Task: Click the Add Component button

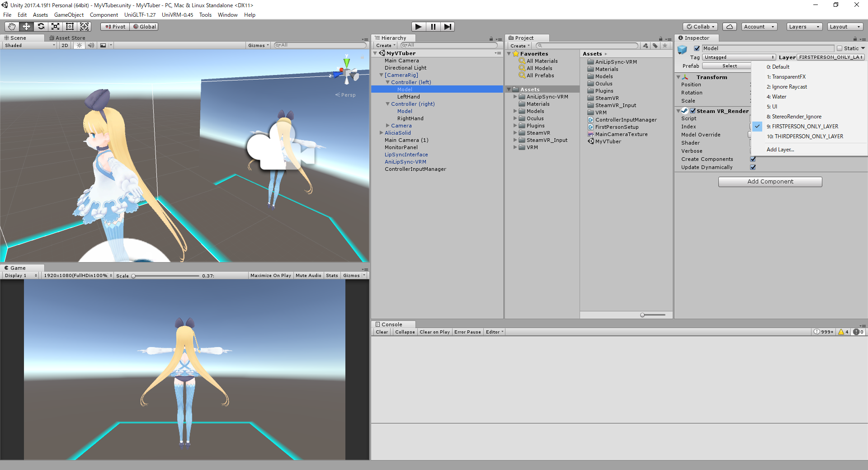Action: [770, 181]
